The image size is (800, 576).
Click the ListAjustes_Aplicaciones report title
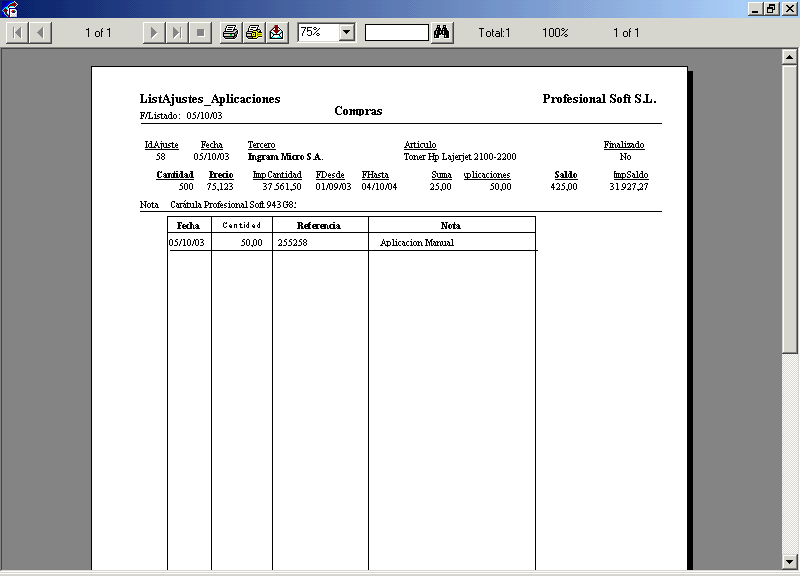click(210, 99)
